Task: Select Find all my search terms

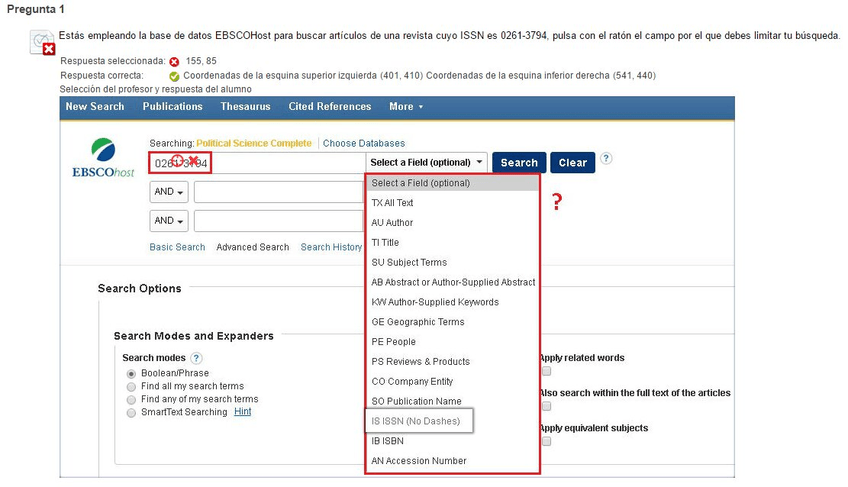Action: [x=131, y=387]
